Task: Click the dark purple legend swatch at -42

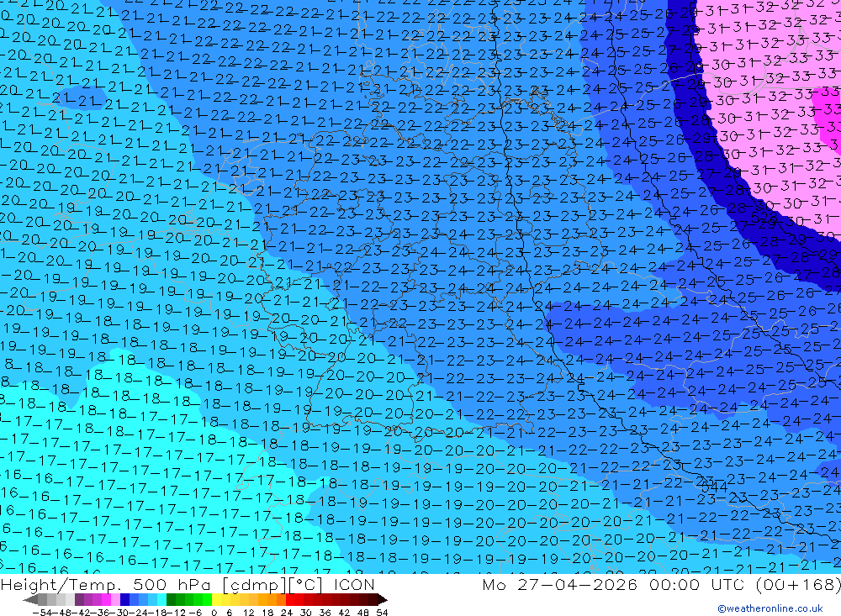Action: coord(79,599)
